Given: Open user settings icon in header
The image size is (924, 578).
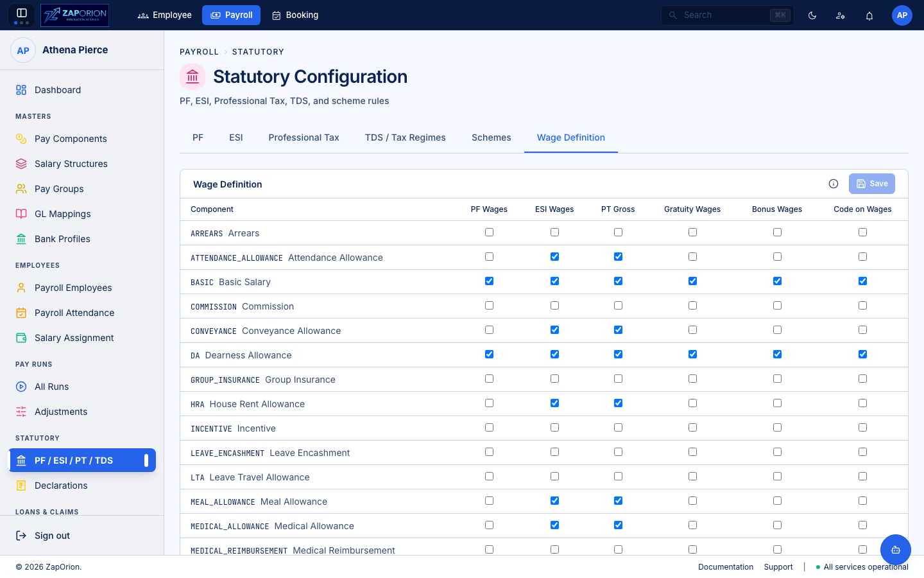Looking at the screenshot, I should click(841, 15).
